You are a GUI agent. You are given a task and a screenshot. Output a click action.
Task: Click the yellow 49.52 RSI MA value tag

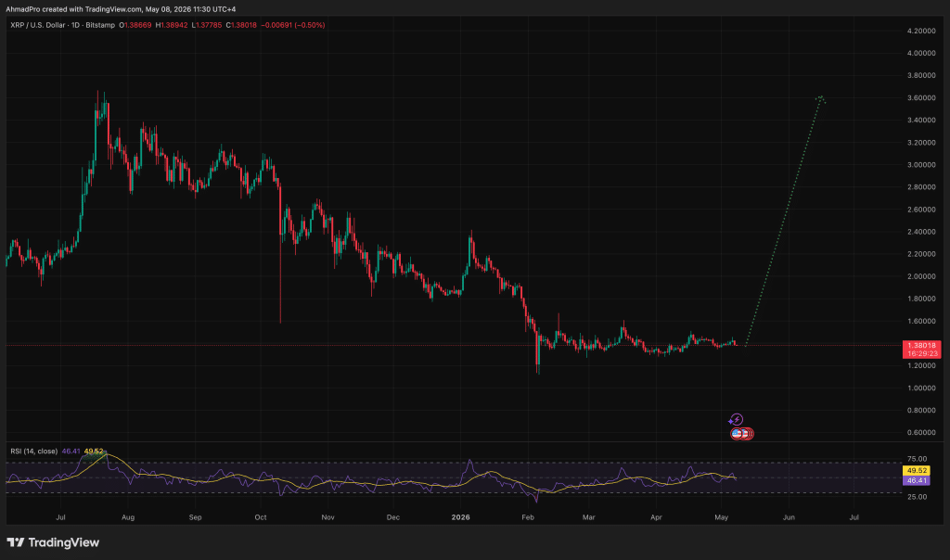(x=916, y=470)
